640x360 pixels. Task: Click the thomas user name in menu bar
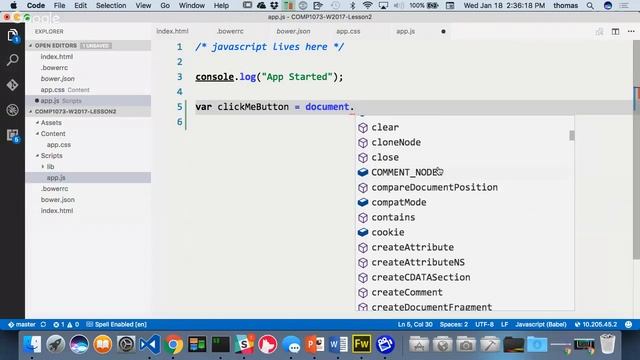[565, 6]
